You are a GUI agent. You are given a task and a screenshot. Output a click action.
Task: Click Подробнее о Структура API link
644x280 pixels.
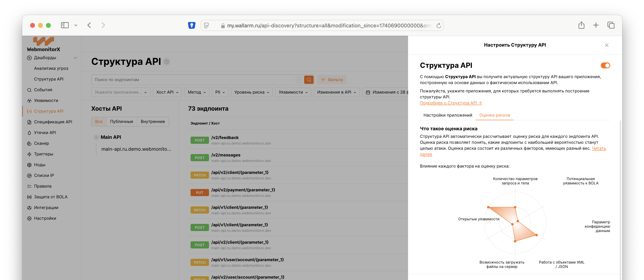(451, 103)
